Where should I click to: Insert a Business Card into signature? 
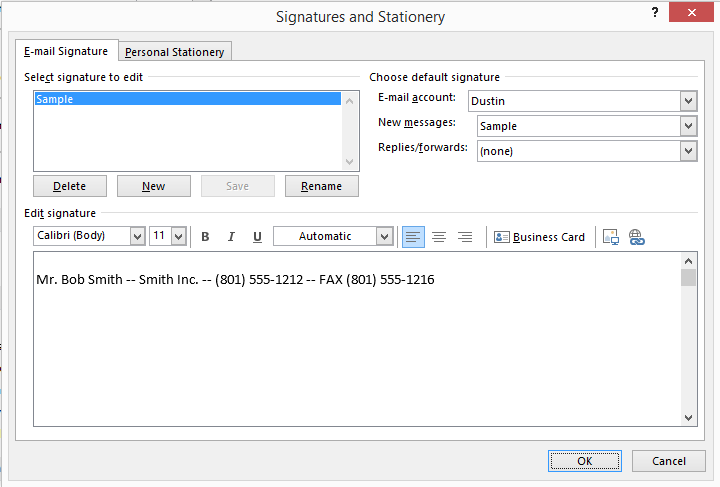(540, 237)
